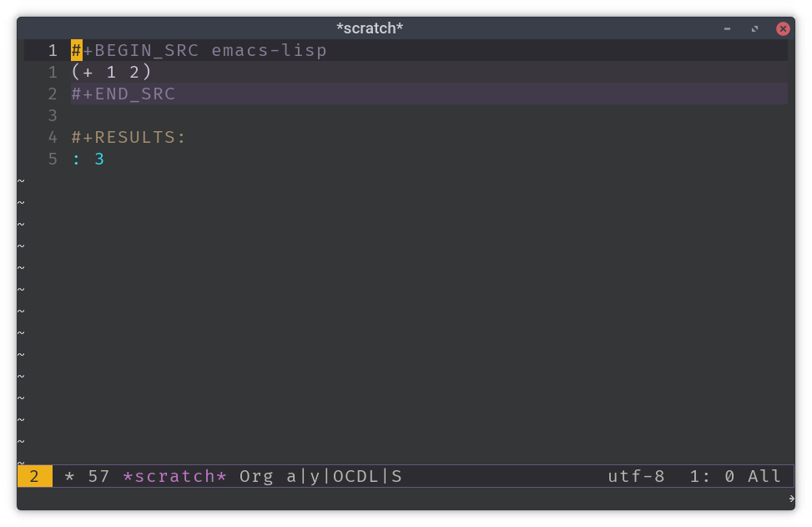Click the highlighted "#" cursor block on line 1
The image size is (812, 527).
tap(75, 50)
